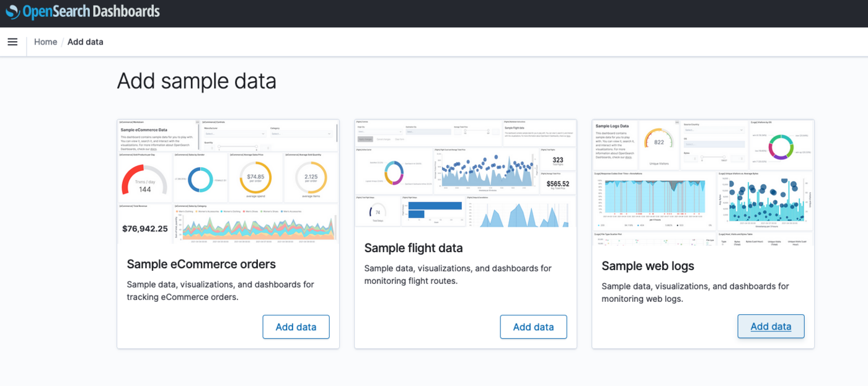
Task: Add data for Sample flight data
Action: [x=533, y=327]
